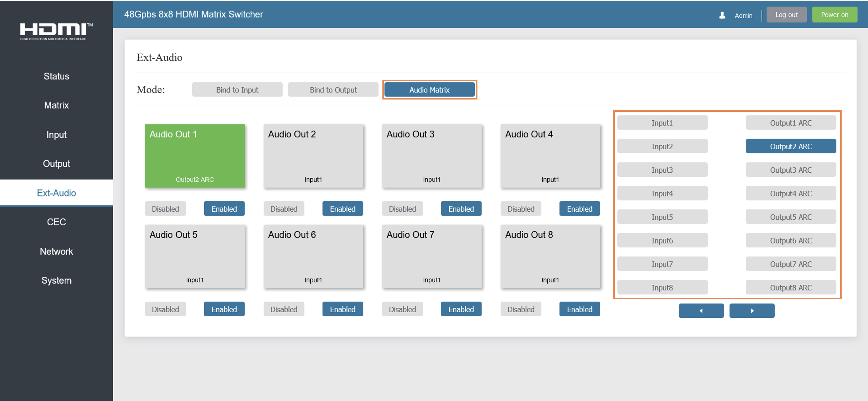Click the left arrow page button
The width and height of the screenshot is (868, 401).
coord(701,311)
